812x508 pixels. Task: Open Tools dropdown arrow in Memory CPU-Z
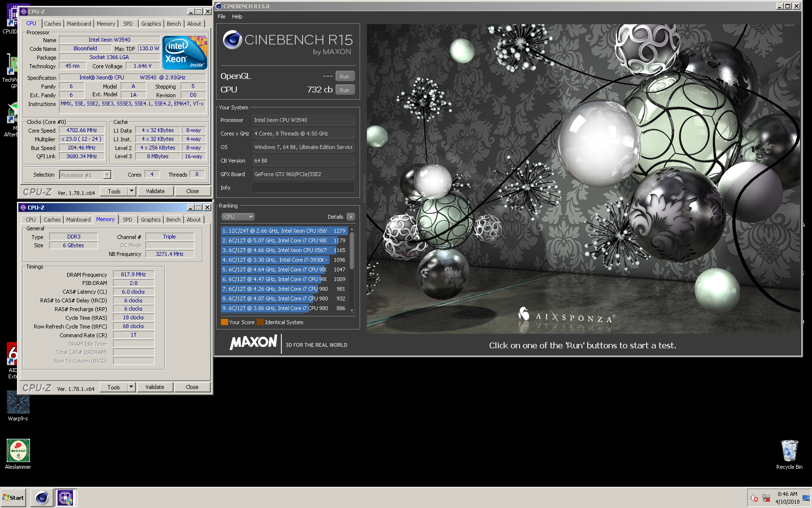pyautogui.click(x=131, y=387)
